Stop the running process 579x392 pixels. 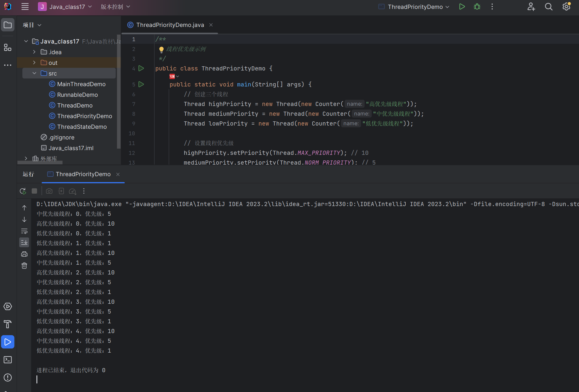34,191
